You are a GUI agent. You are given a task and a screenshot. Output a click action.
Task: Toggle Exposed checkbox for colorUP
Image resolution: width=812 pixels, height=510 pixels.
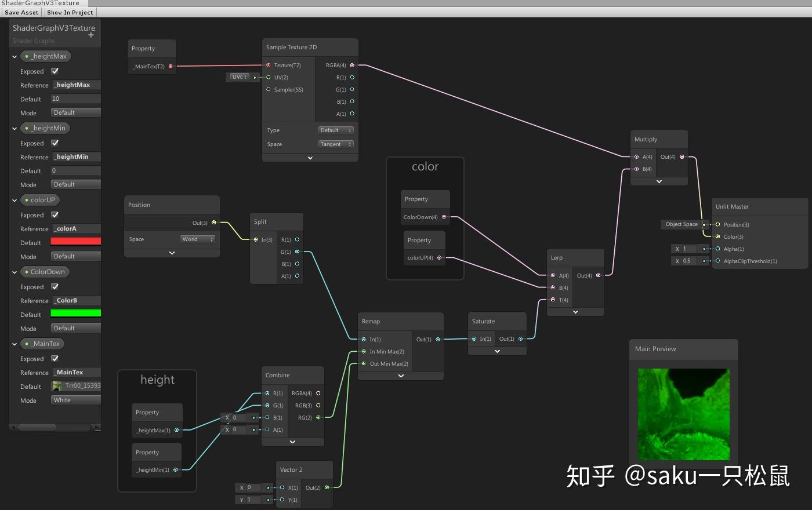(x=55, y=215)
